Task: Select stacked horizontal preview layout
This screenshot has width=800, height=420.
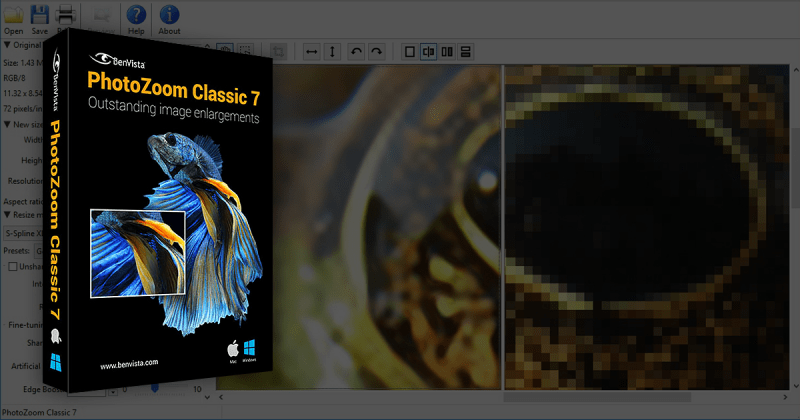Action: [466, 51]
